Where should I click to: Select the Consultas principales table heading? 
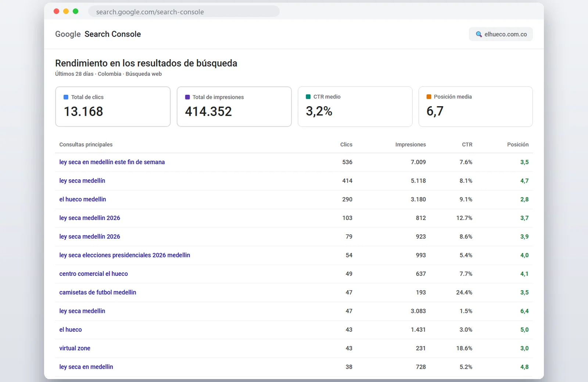(x=86, y=144)
